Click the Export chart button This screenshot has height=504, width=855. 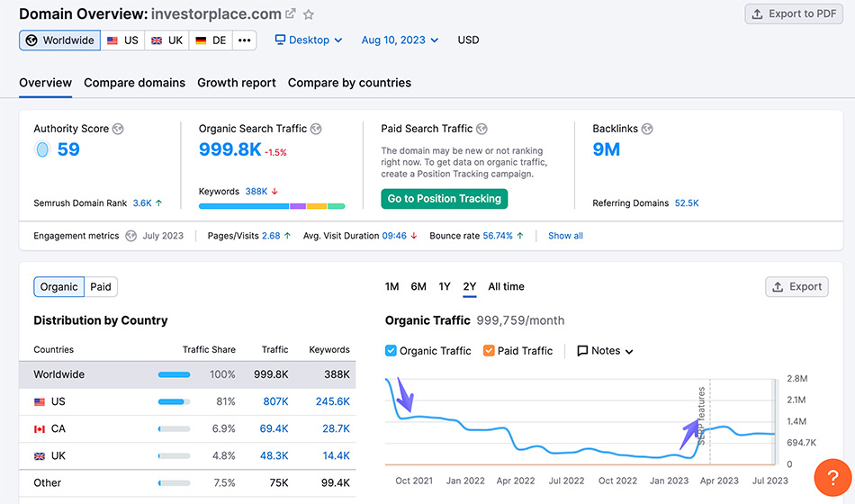coord(796,287)
